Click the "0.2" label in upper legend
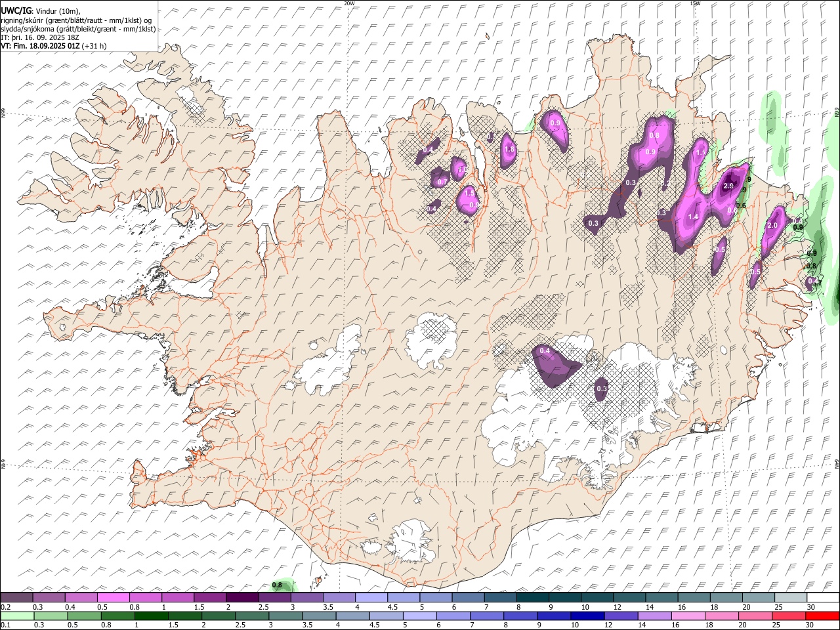Viewport: 840px width, 630px height. click(x=5, y=607)
